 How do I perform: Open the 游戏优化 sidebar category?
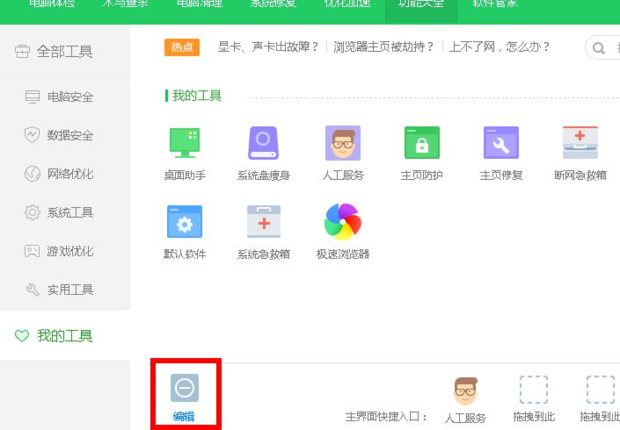coord(70,251)
